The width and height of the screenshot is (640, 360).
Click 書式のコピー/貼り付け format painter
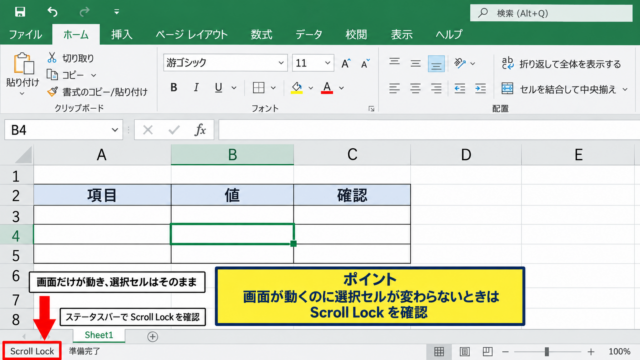[97, 92]
